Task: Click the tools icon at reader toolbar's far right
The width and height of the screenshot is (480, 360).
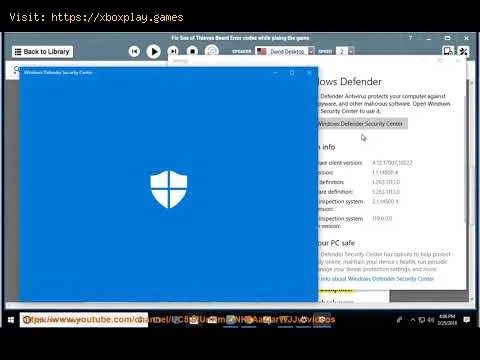Action: pyautogui.click(x=464, y=51)
